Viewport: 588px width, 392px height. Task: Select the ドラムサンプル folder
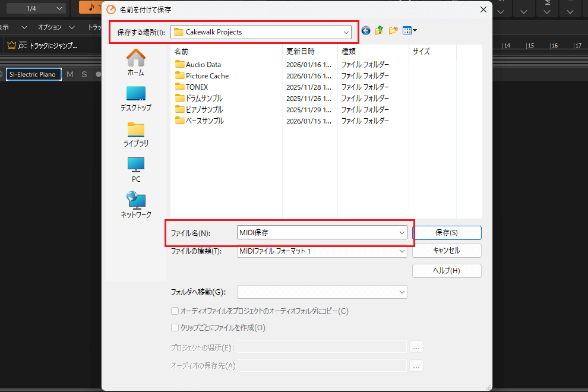204,99
